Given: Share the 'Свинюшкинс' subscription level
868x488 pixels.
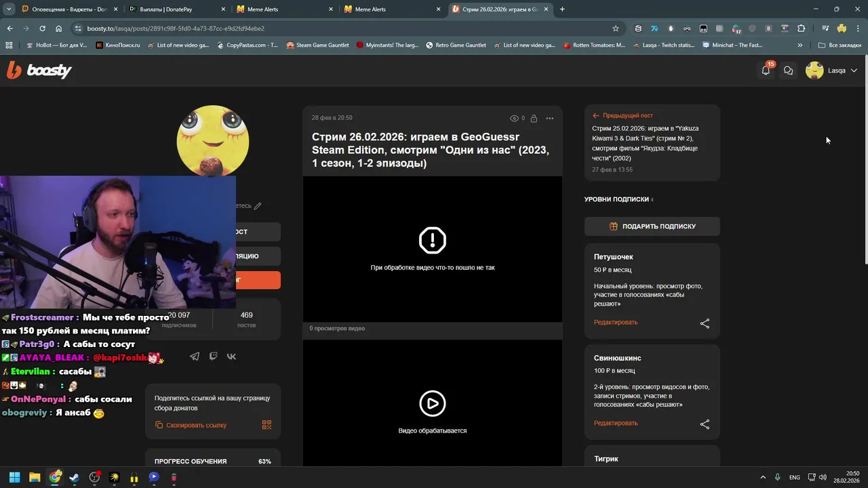Looking at the screenshot, I should [x=705, y=424].
